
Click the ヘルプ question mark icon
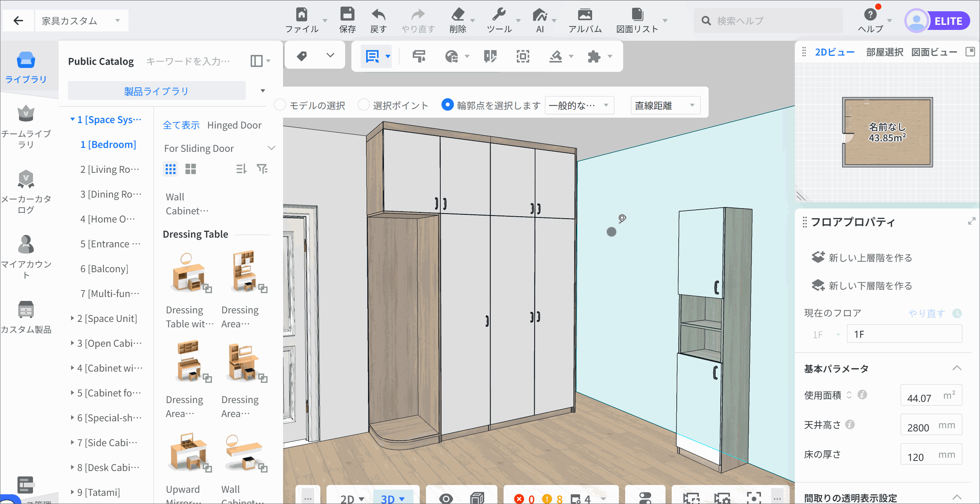870,15
